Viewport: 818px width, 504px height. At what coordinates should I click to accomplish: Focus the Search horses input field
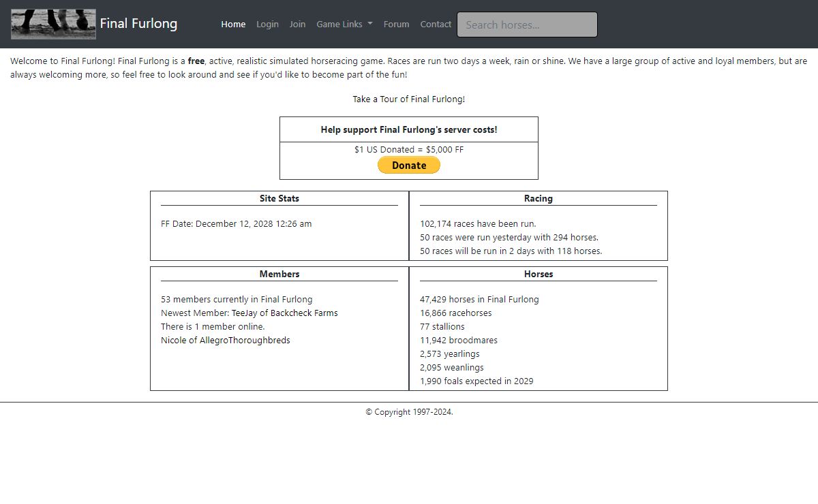point(527,25)
